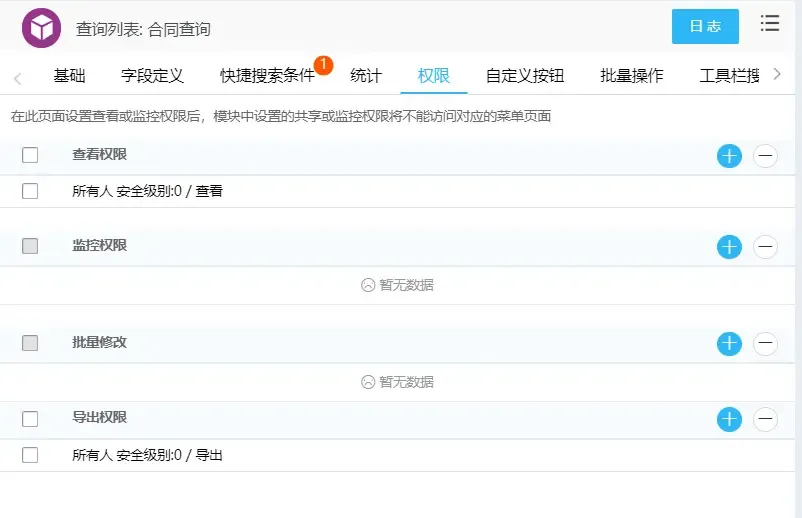The height and width of the screenshot is (518, 802).
Task: Remove a 批量修改 entry with the minus icon
Action: 765,343
